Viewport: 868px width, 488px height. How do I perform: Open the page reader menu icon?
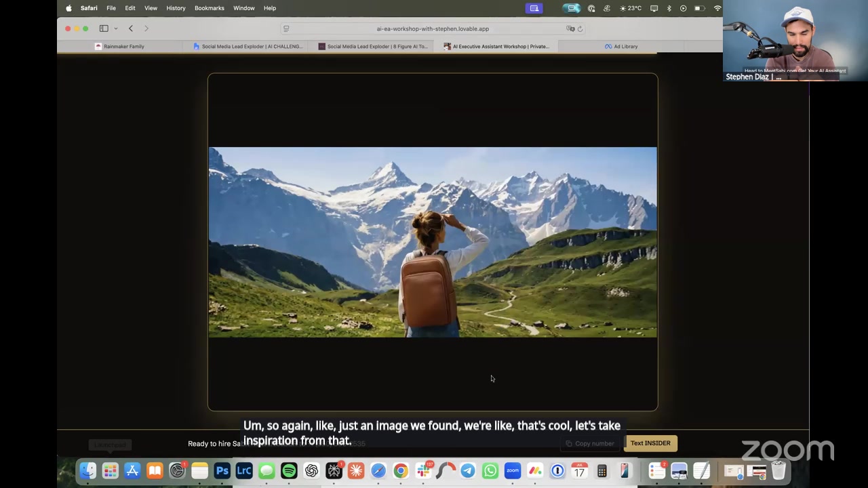pos(286,28)
